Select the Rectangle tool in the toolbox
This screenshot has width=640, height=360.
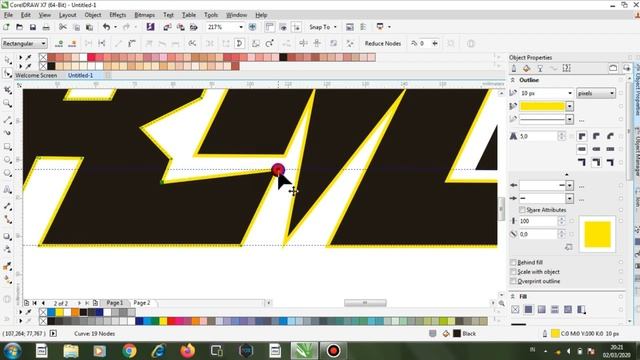[x=7, y=146]
